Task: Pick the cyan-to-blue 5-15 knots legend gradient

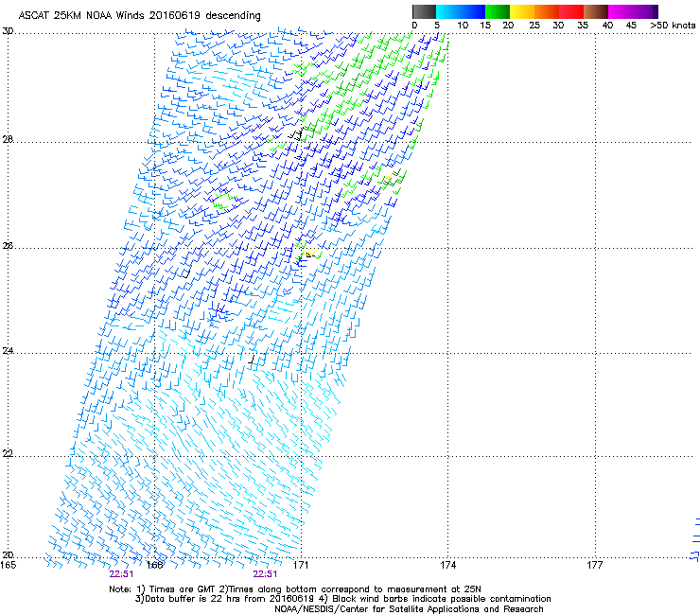Action: point(461,11)
